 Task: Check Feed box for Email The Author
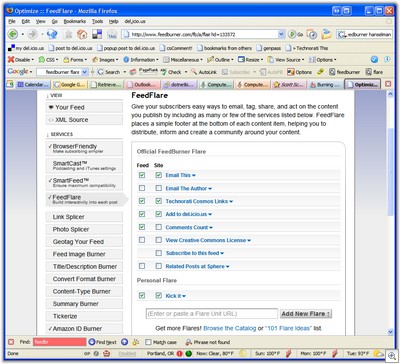tap(142, 188)
